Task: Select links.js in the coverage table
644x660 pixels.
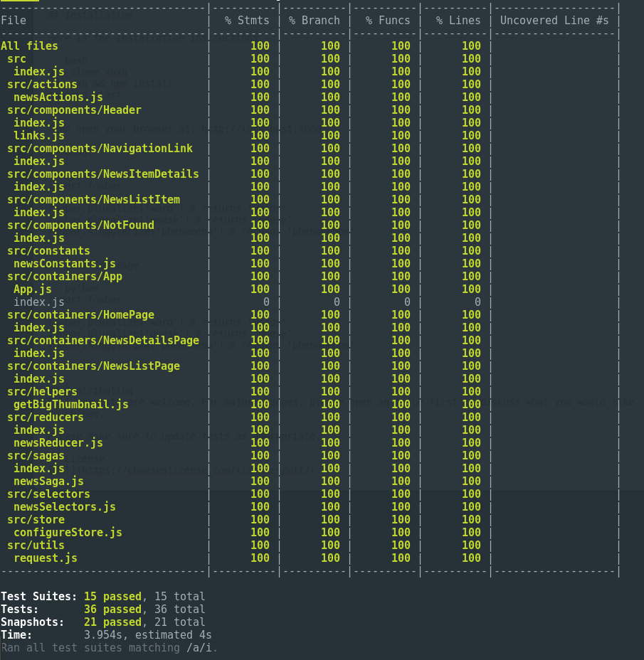Action: [38, 136]
